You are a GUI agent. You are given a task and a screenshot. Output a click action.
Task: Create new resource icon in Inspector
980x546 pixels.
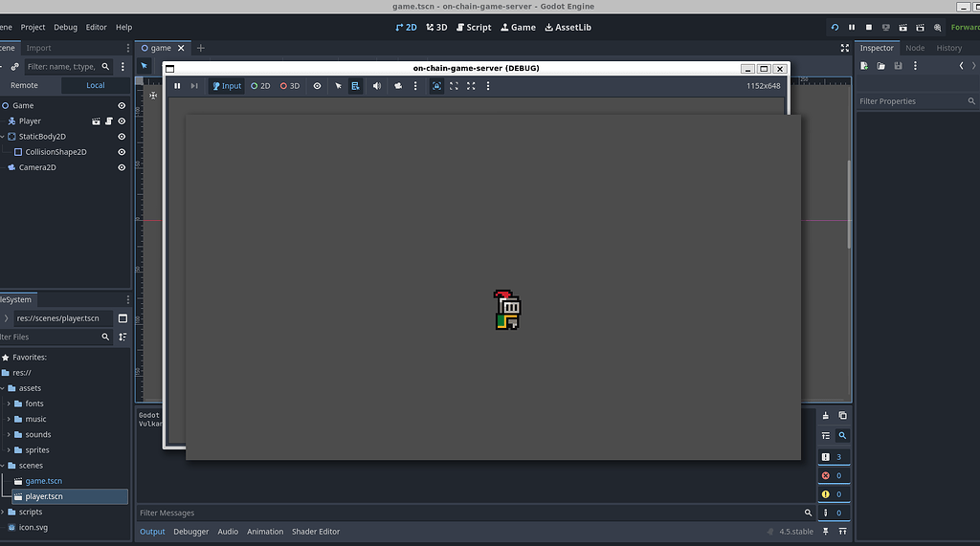[x=864, y=66]
